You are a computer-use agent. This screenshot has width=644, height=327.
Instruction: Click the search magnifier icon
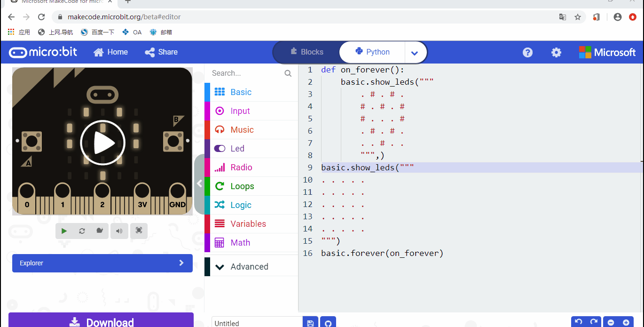tap(288, 73)
